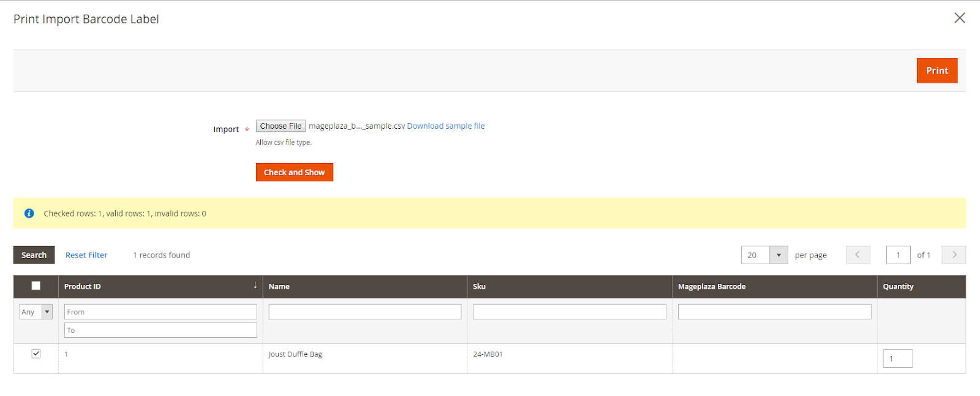980x396 pixels.
Task: Click the Choose File button
Action: coord(281,126)
